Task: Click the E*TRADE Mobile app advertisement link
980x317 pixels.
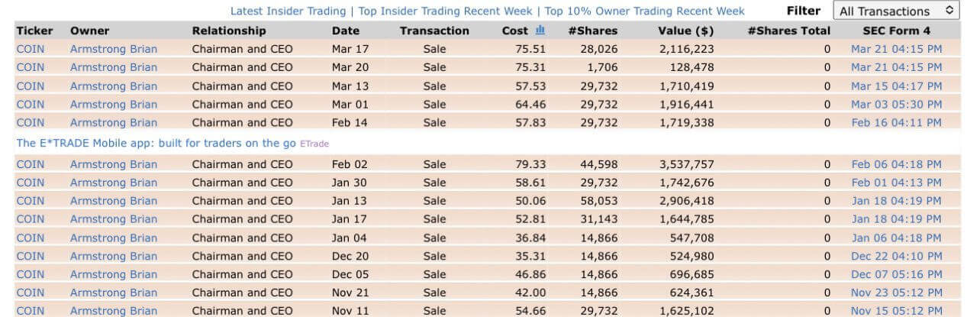Action: tap(156, 143)
